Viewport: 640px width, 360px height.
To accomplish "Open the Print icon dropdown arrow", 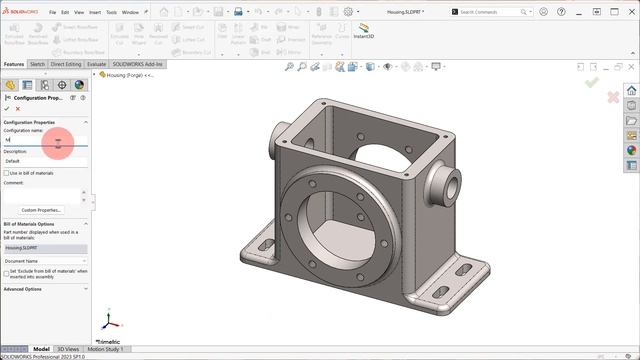I will point(248,12).
